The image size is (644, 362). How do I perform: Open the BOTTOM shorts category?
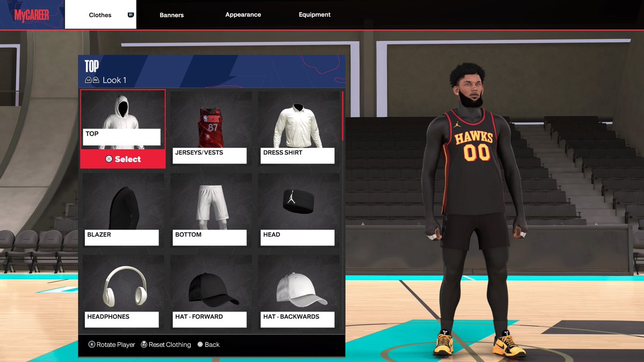point(211,210)
